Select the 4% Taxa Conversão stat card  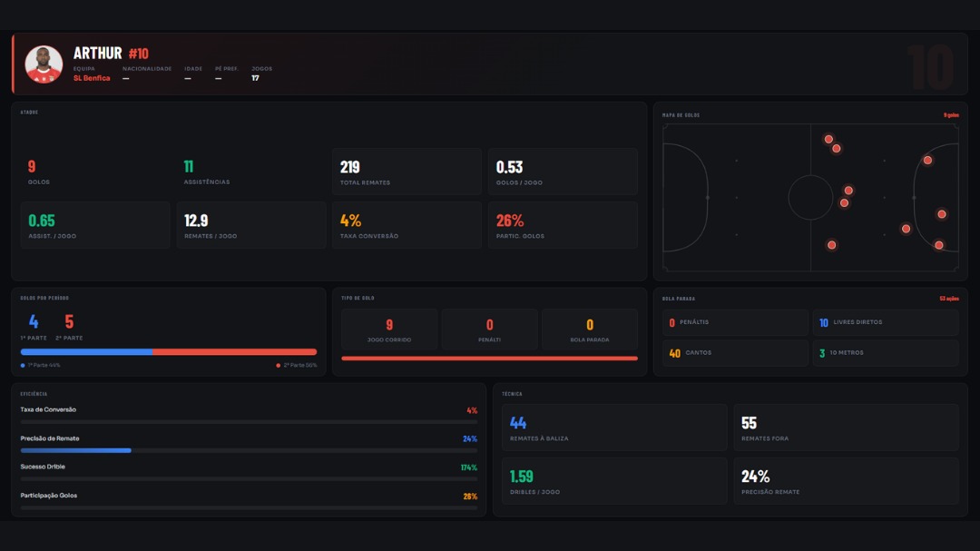point(407,225)
